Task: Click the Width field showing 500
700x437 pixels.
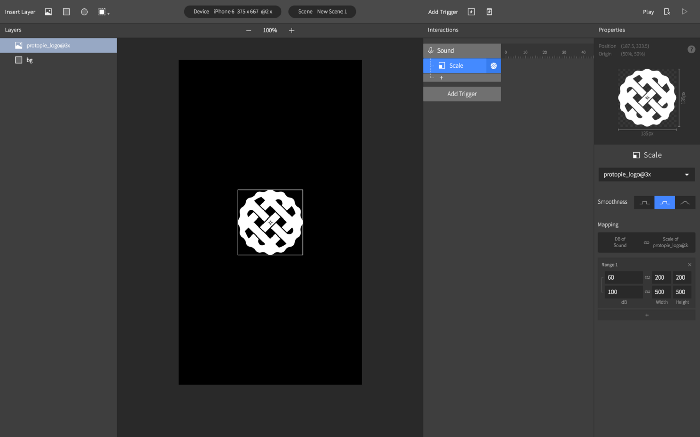Action: (661, 292)
